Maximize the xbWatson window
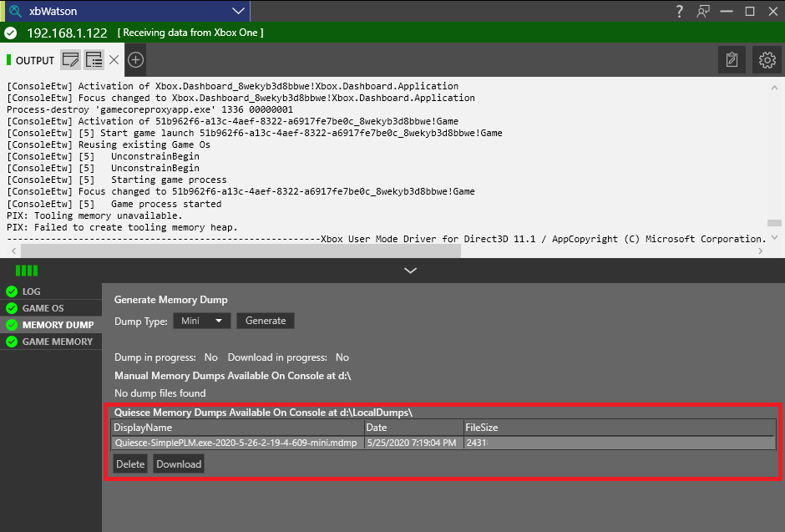Image resolution: width=785 pixels, height=532 pixels. coord(750,11)
